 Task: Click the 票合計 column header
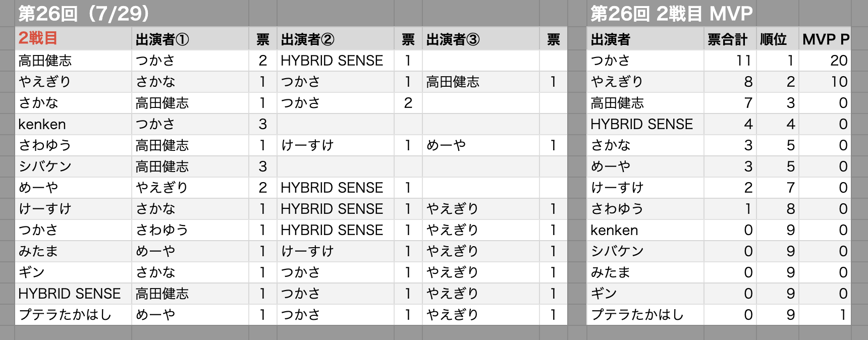coord(730,39)
